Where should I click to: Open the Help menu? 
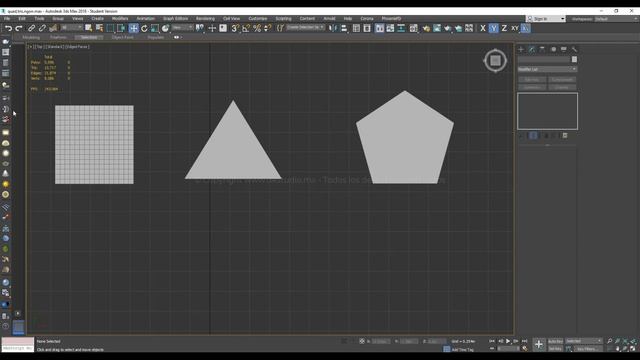(348, 19)
